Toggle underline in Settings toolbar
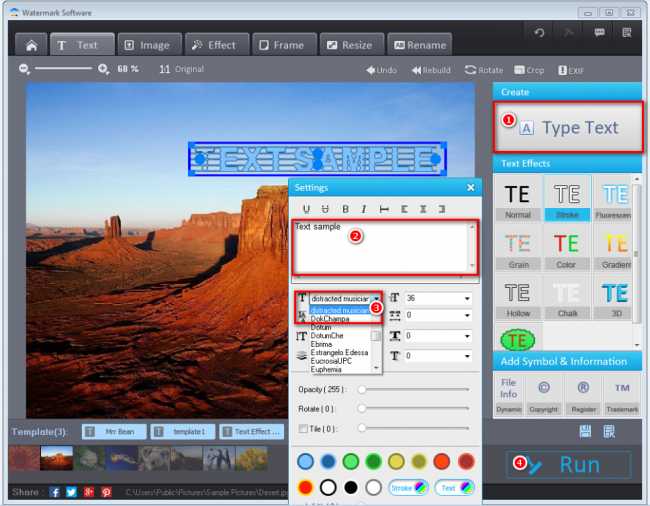Image resolution: width=650 pixels, height=506 pixels. point(306,209)
